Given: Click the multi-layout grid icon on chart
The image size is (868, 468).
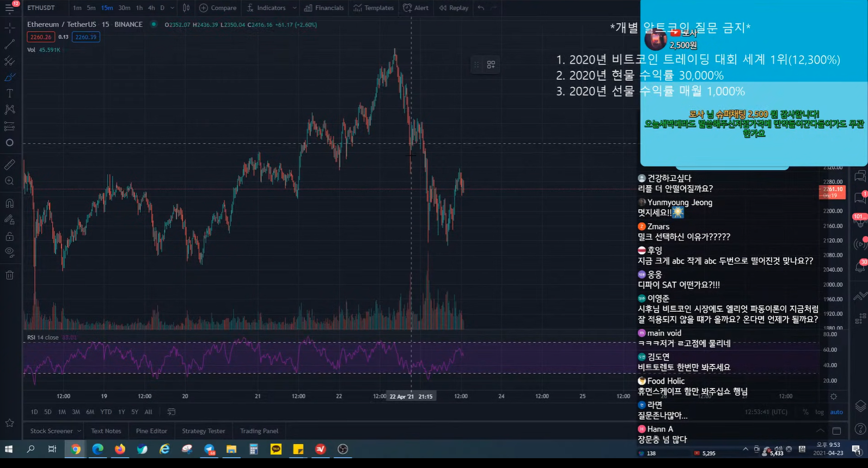Looking at the screenshot, I should [491, 65].
